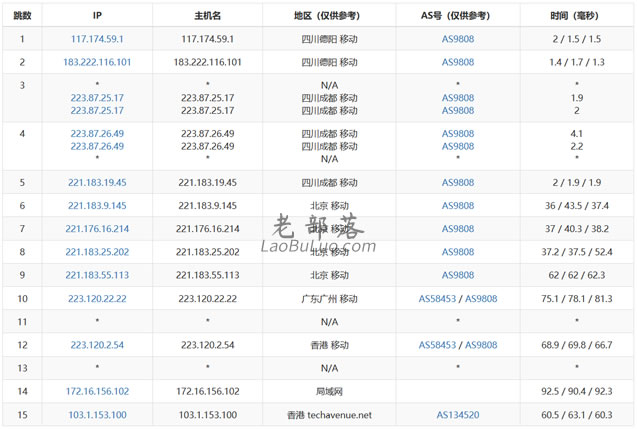Open IP link 117.174.59.1
Viewport: 637px width, 429px height.
(x=97, y=39)
